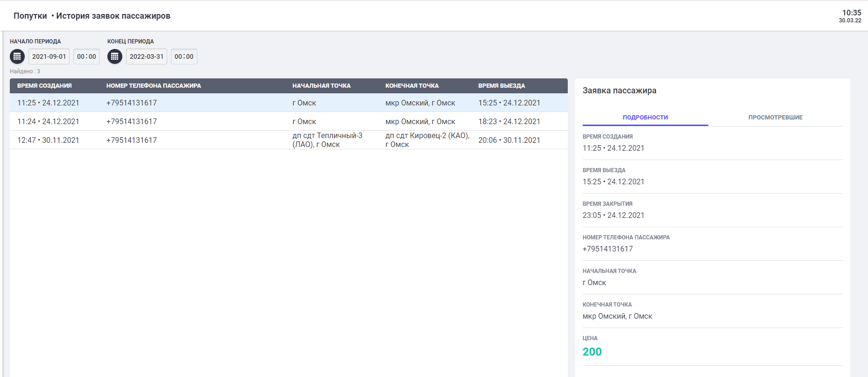The height and width of the screenshot is (377, 868).
Task: Click the Конечная точка column header
Action: click(x=412, y=86)
